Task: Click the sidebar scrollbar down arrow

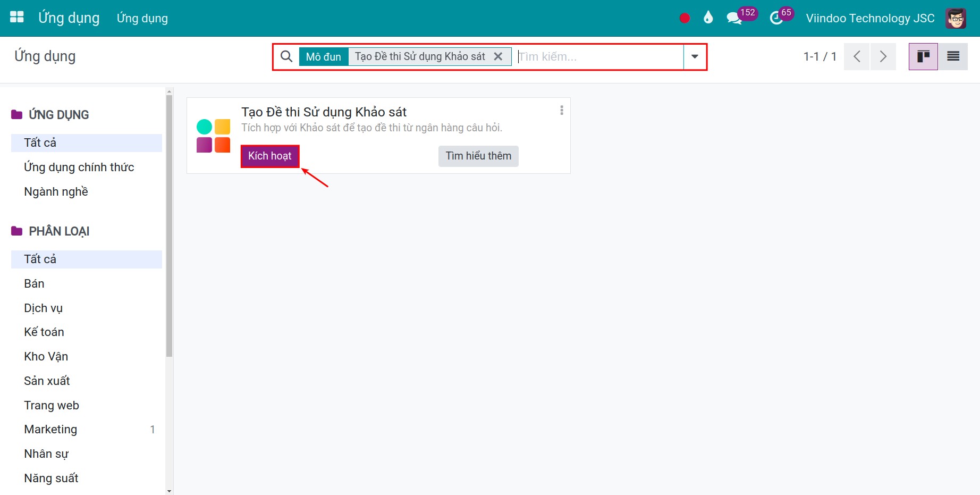Action: pyautogui.click(x=169, y=491)
